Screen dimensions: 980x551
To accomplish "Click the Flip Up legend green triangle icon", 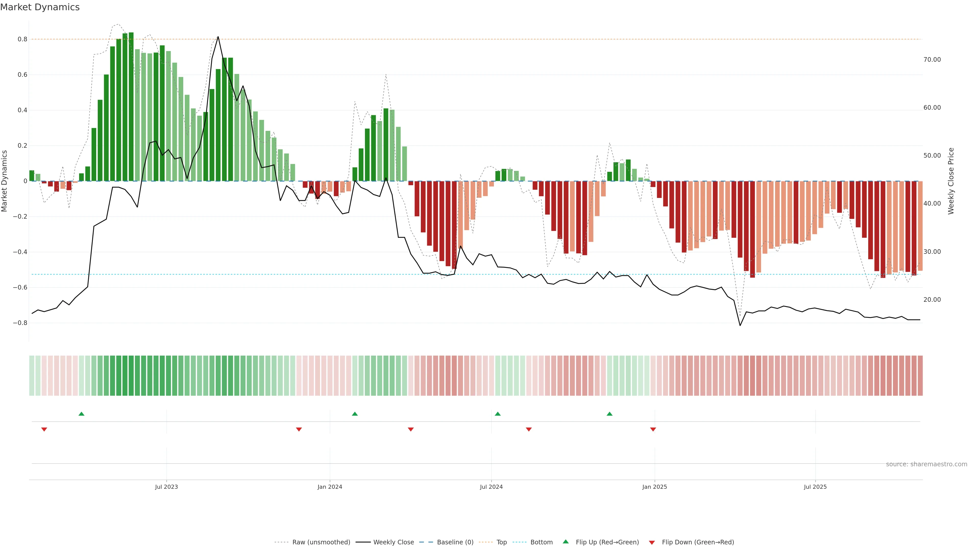I will pos(566,542).
